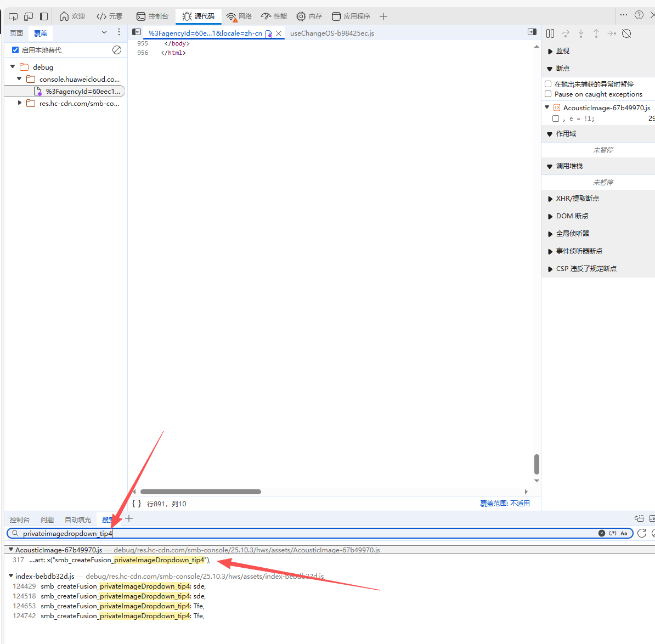This screenshot has height=644, width=655.
Task: Click the deactivate breakpoints icon
Action: tap(626, 33)
